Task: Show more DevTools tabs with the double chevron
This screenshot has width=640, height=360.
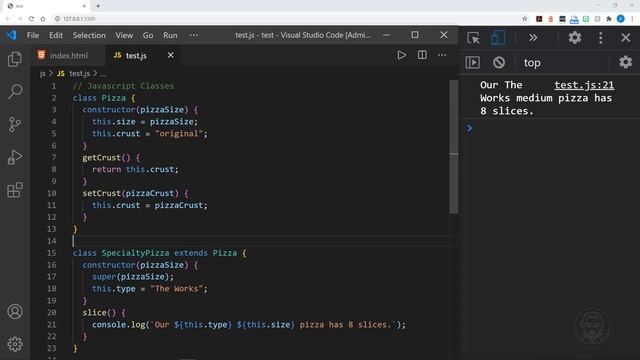Action: pos(533,38)
